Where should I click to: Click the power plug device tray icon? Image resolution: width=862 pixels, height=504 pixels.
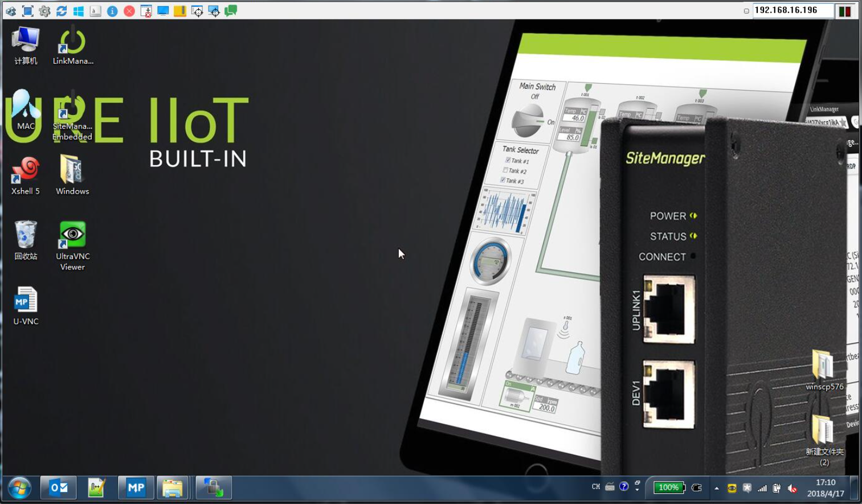777,488
